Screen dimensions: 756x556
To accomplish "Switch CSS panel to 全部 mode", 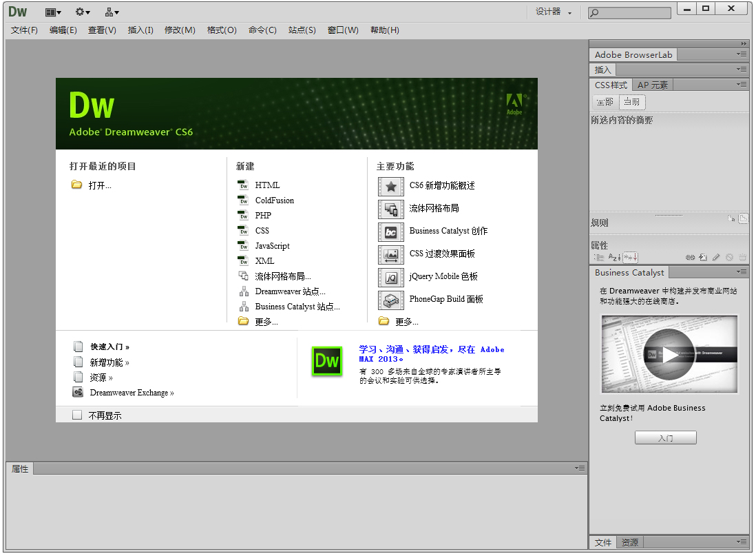I will pos(605,102).
